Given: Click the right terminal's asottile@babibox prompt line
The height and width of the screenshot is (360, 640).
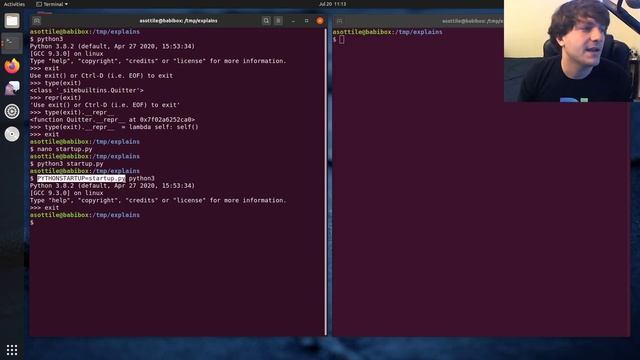Looking at the screenshot, I should point(387,32).
